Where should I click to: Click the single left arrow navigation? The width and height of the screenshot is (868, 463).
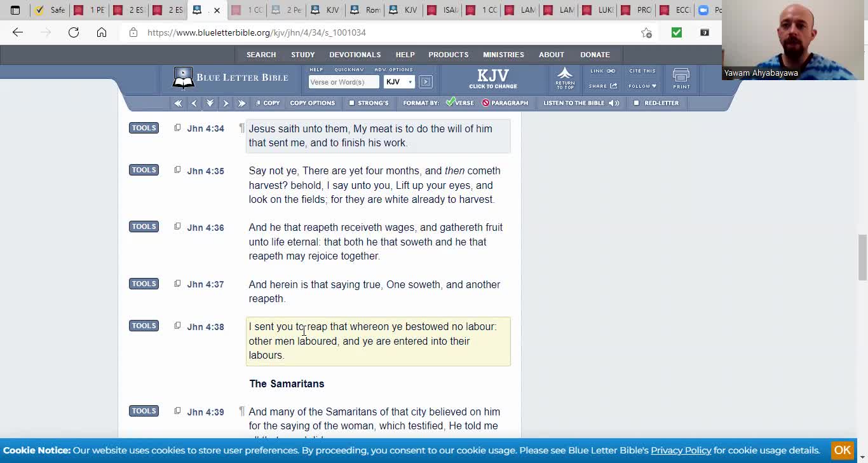tap(194, 103)
